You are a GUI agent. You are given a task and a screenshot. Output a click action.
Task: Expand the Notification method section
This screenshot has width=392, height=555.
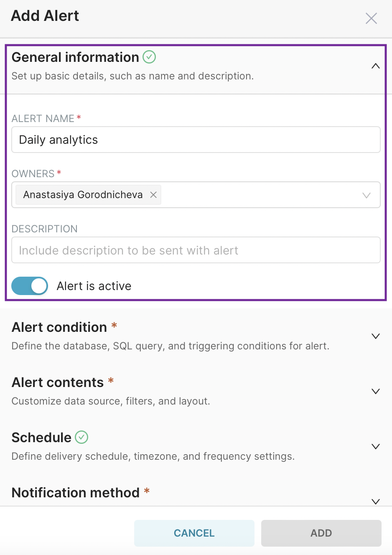[375, 501]
